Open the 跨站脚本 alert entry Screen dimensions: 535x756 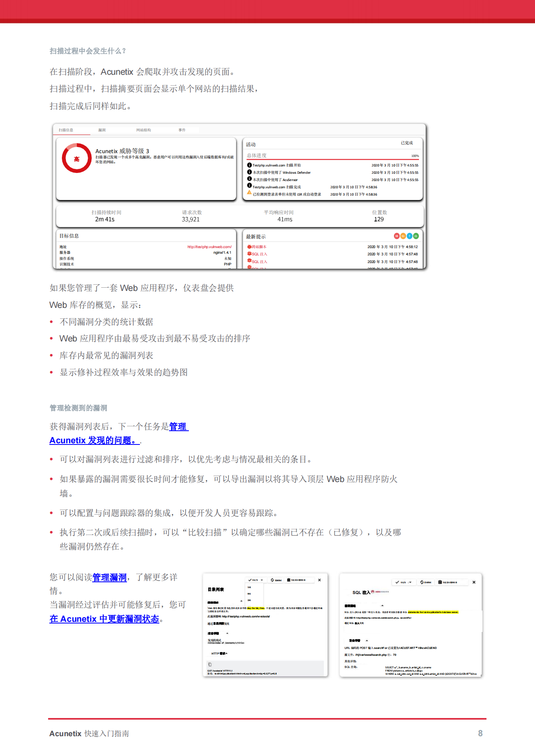(x=259, y=247)
